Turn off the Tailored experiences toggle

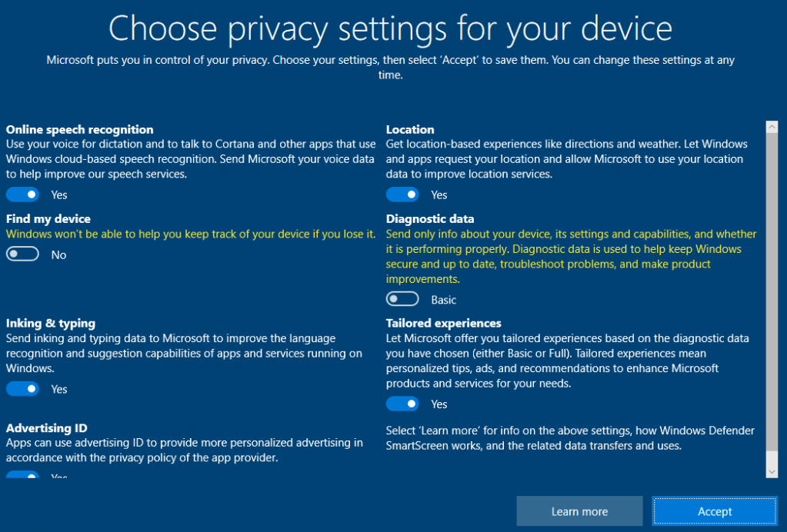[402, 404]
